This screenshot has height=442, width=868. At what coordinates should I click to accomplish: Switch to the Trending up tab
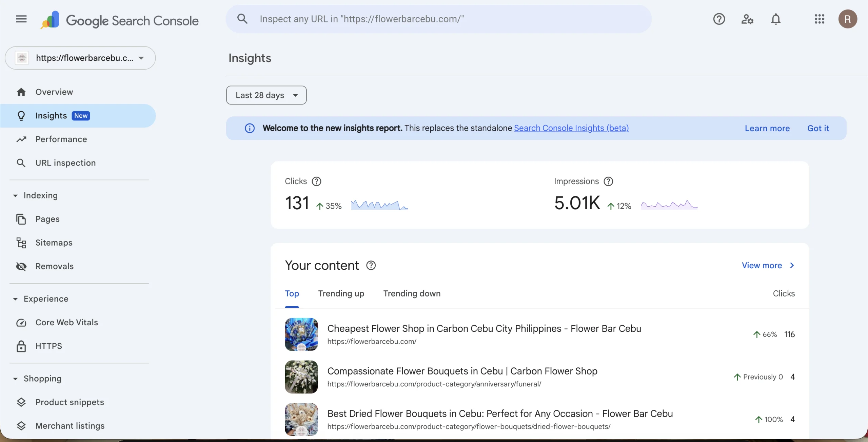click(x=341, y=294)
